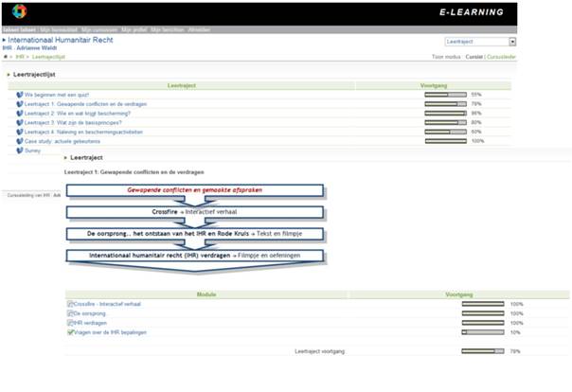The width and height of the screenshot is (572, 392).
Task: Click the footprint icon beside Leertraject 1
Action: pyautogui.click(x=20, y=104)
